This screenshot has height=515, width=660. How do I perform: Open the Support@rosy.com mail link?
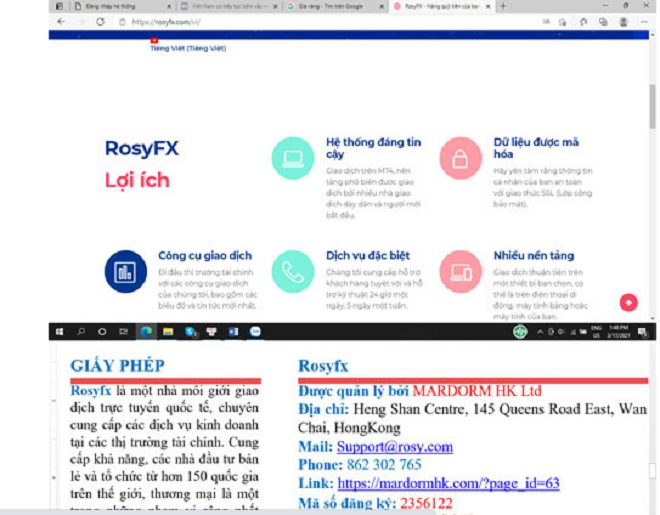(x=395, y=447)
